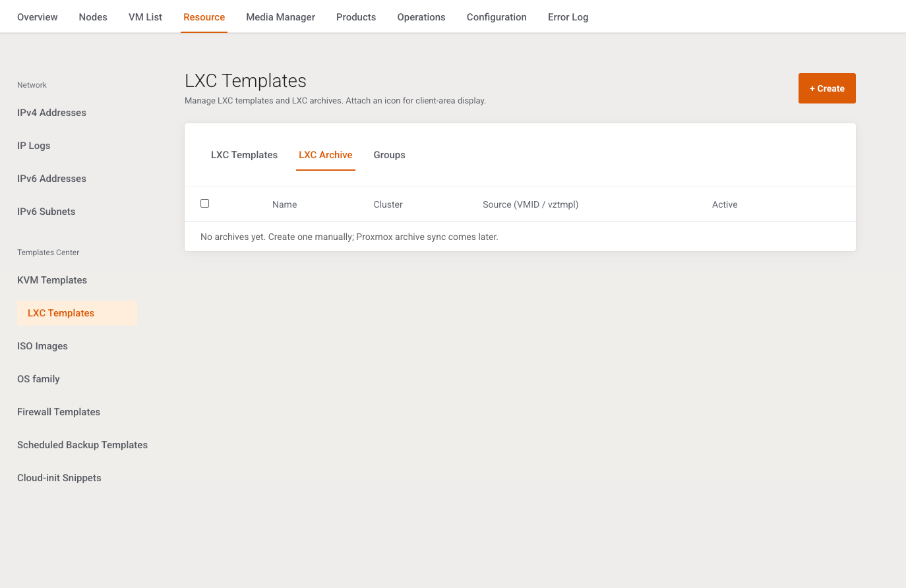906x588 pixels.
Task: Open Firewall Templates
Action: 59,412
